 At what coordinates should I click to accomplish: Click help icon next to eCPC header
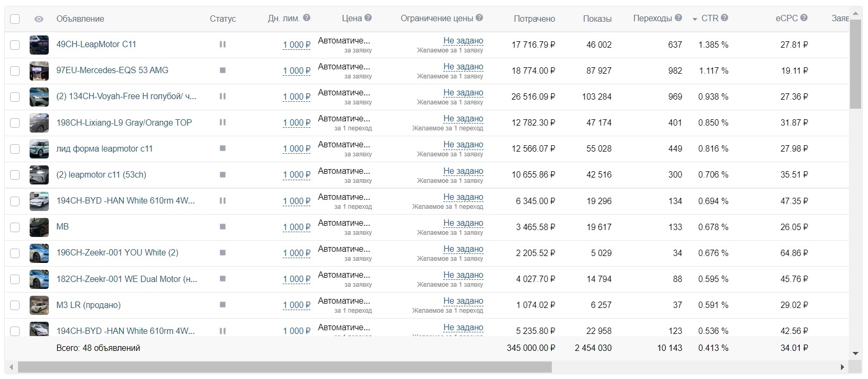click(804, 17)
